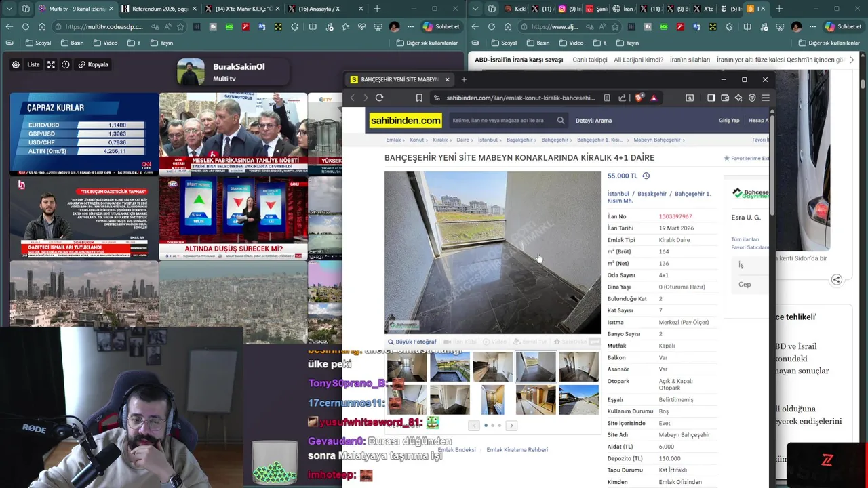The height and width of the screenshot is (488, 868).
Task: Click Brave Shields lion icon
Action: click(x=639, y=98)
